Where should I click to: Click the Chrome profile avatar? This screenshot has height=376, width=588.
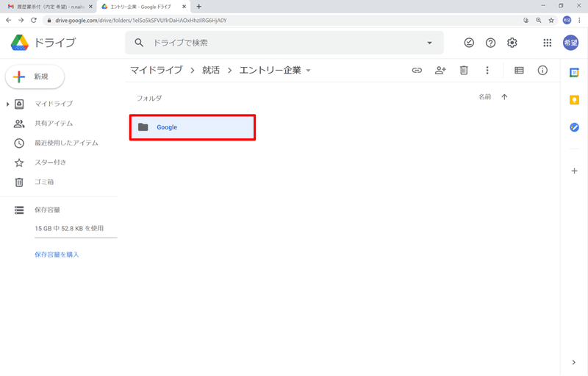point(567,21)
